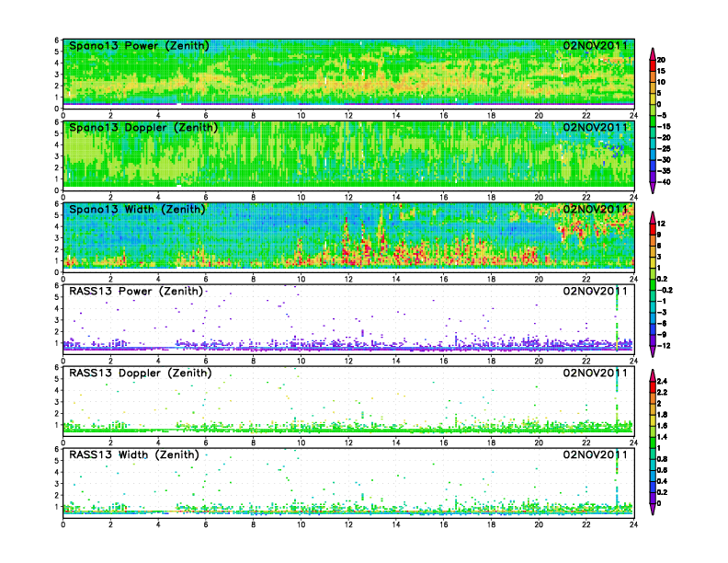The height and width of the screenshot is (563, 728).
Task: Click the 02NOV2011 date in Spano13 Power panel
Action: point(596,45)
